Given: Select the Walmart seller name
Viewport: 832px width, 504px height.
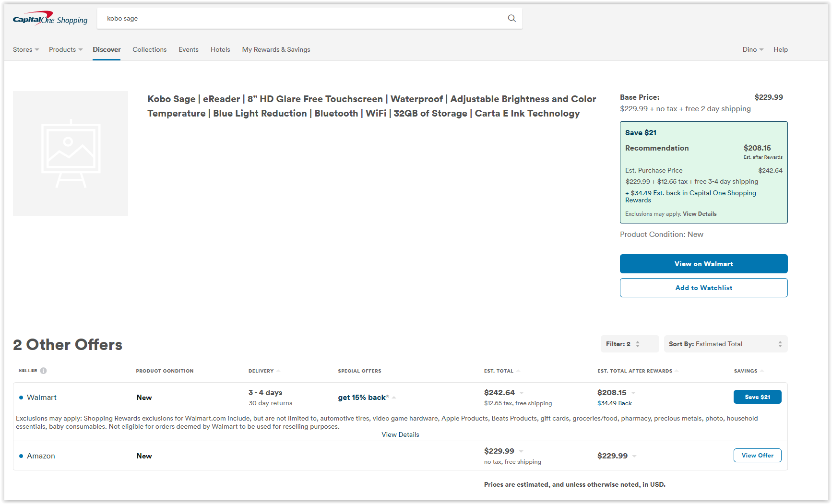Looking at the screenshot, I should (42, 398).
